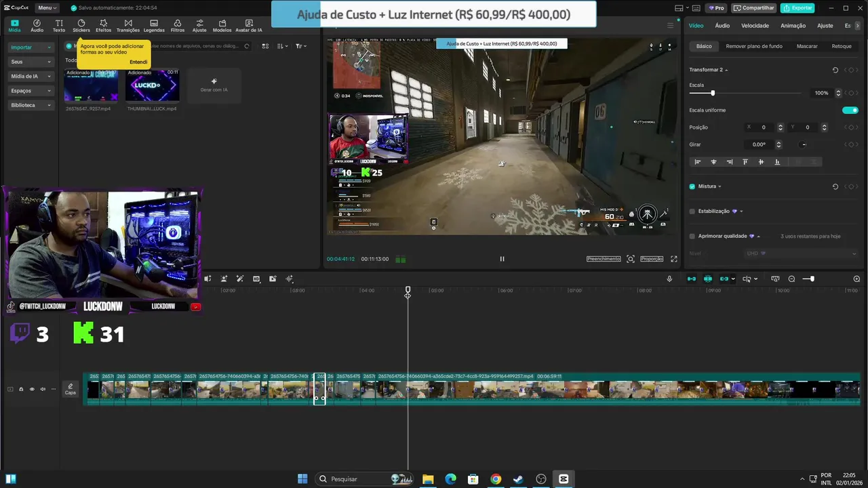Reset the Mistura settings

point(835,186)
